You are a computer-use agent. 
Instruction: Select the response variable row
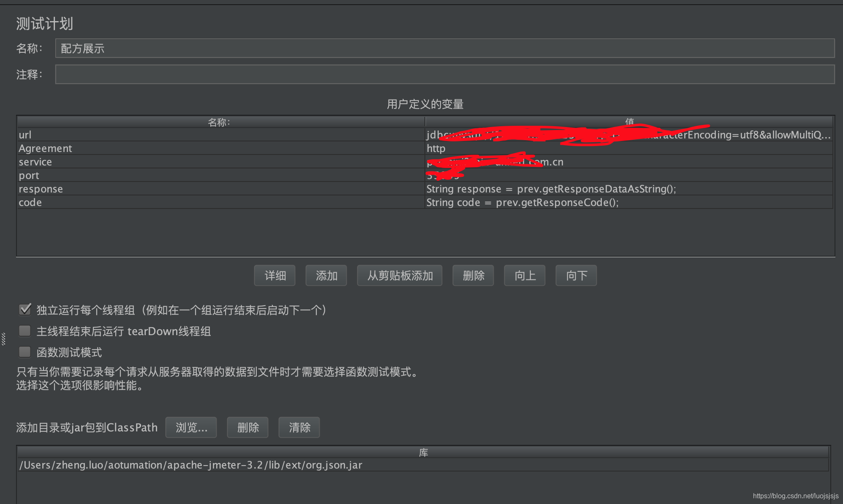[x=169, y=189]
